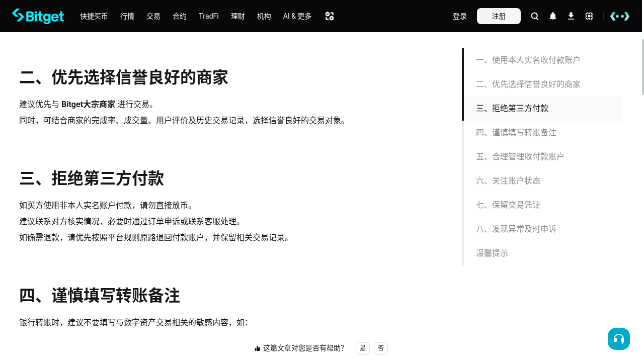
Task: Jump to 一、使用本人实名收付款账户 section
Action: point(543,60)
